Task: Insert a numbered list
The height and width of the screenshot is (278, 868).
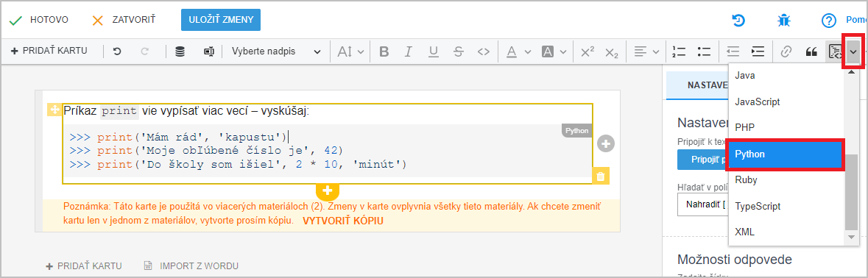Action: point(679,51)
